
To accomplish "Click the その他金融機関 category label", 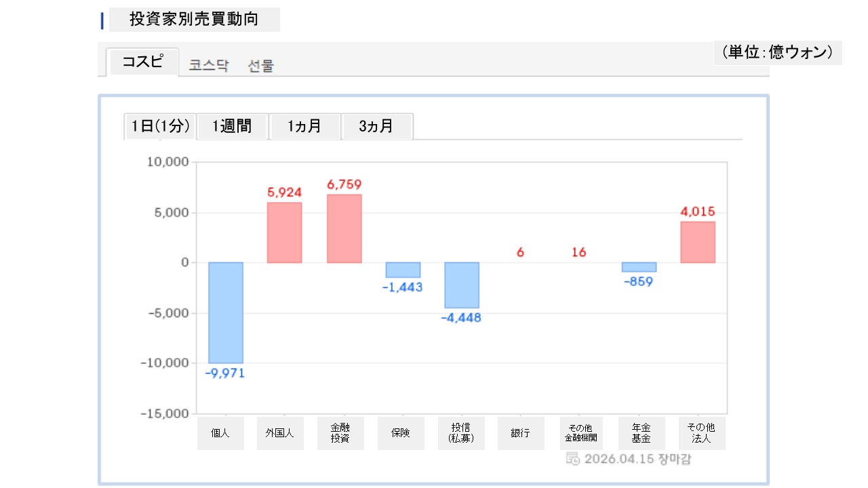I will [580, 433].
